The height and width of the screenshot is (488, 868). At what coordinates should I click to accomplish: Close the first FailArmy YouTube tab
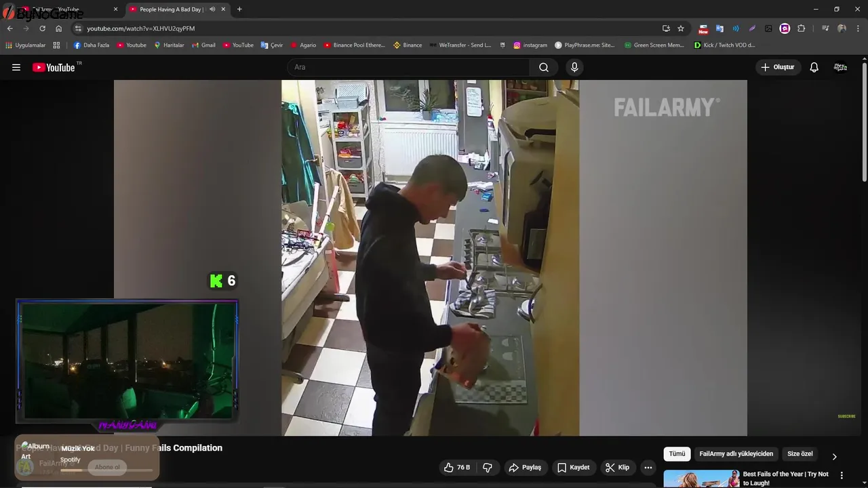coord(115,9)
